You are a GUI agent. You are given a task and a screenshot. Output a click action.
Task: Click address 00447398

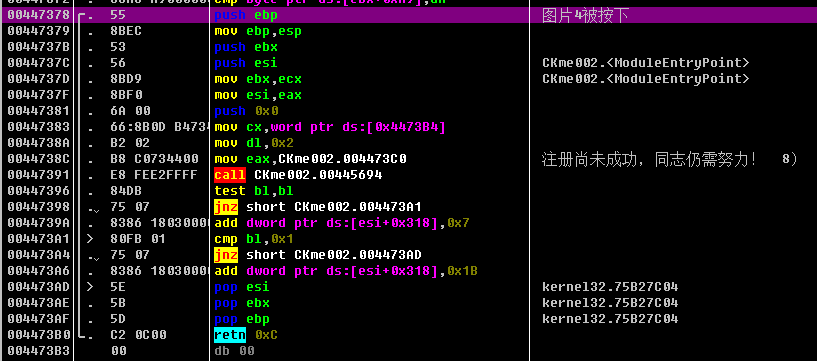click(x=39, y=207)
